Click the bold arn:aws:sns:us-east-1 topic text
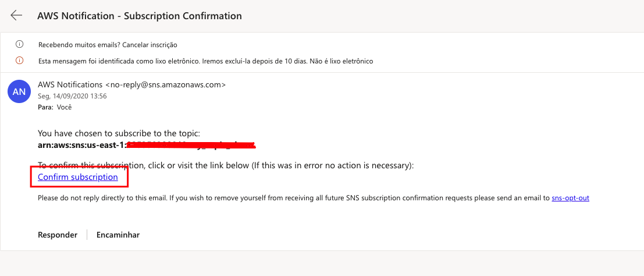 81,145
